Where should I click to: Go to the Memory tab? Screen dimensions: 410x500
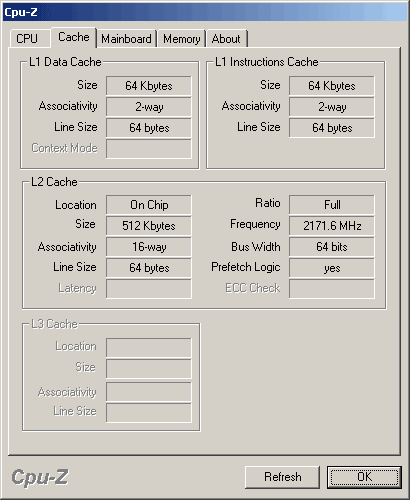coord(182,39)
